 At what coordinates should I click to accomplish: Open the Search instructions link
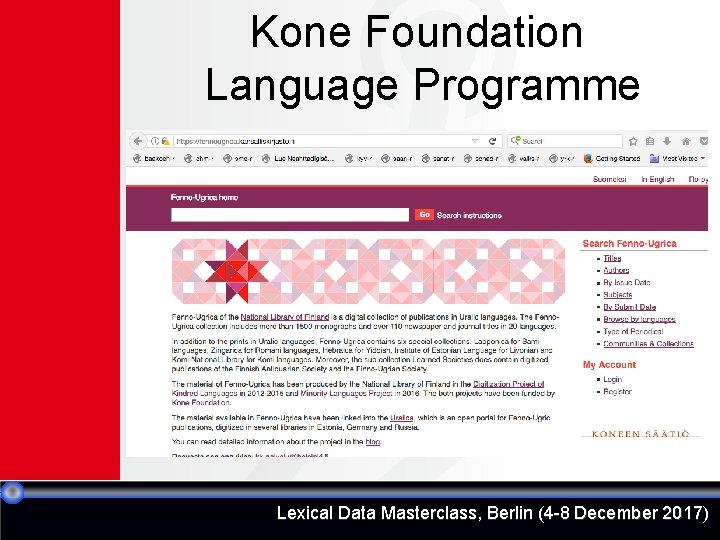[x=469, y=215]
